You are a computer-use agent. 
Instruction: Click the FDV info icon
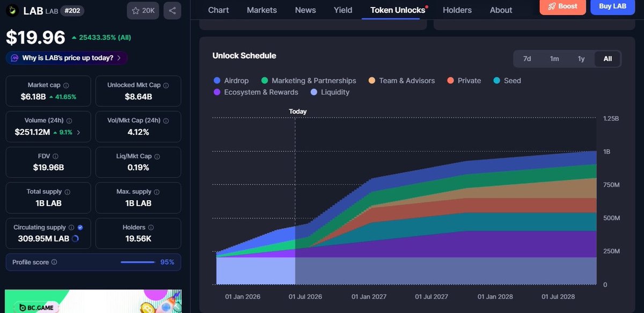[56, 156]
